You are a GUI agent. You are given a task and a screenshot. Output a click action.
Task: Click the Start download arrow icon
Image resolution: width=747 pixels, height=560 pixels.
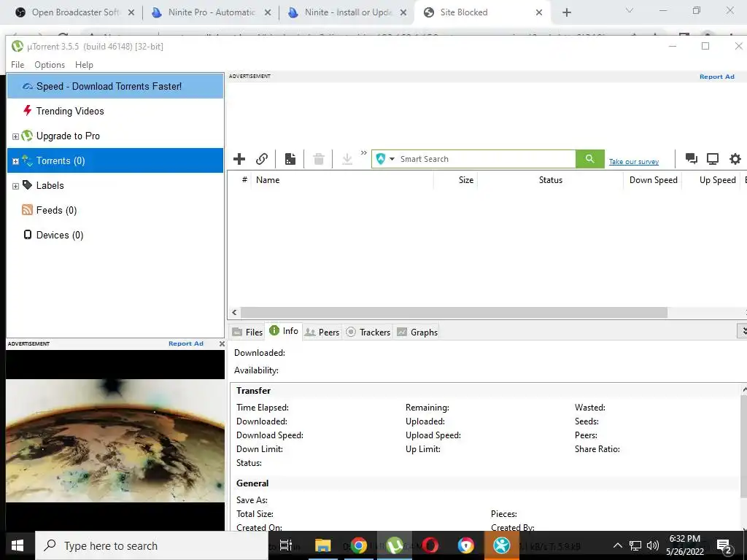347,159
